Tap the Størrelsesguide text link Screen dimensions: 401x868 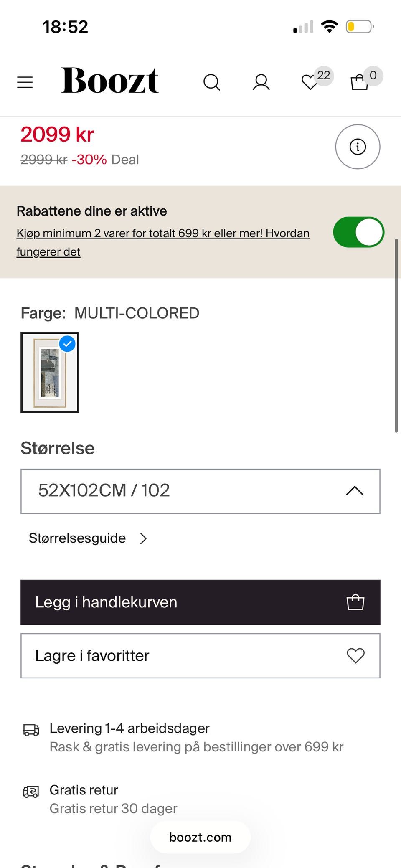[77, 538]
